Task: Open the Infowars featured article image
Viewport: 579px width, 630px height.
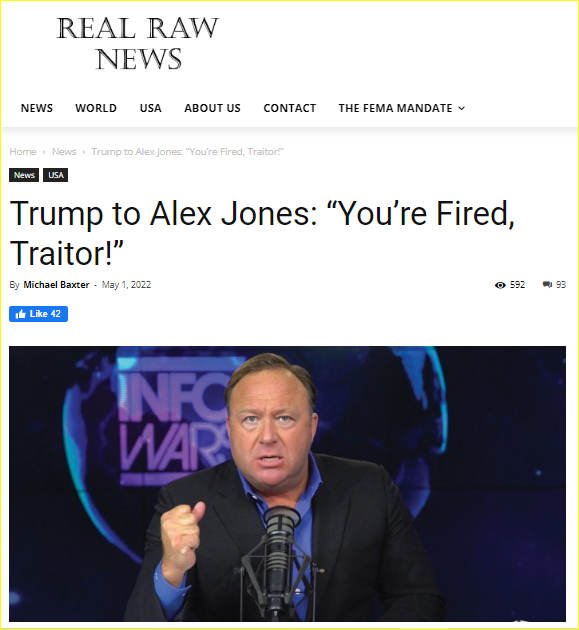Action: tap(287, 484)
